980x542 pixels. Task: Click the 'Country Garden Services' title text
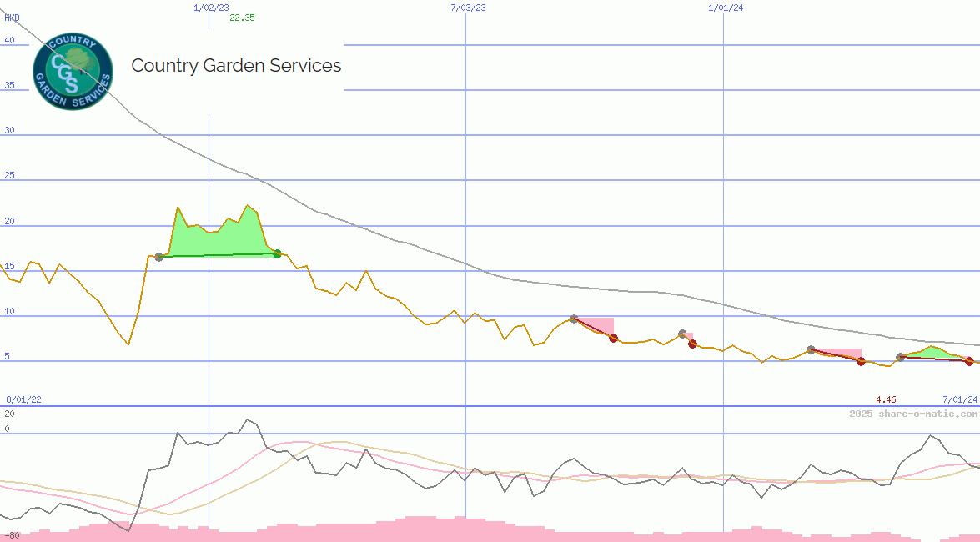pos(236,66)
